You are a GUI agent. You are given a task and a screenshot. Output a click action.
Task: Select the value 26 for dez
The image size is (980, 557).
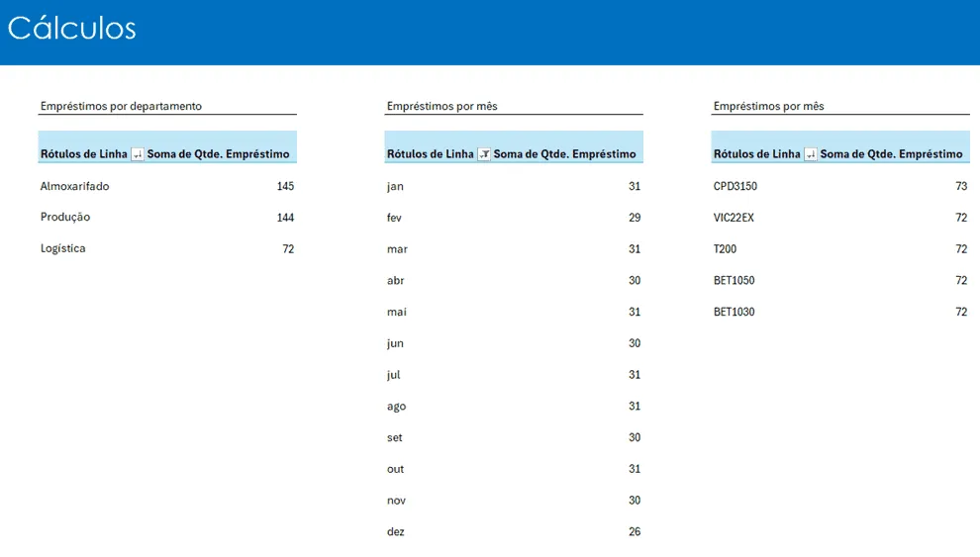click(x=635, y=532)
